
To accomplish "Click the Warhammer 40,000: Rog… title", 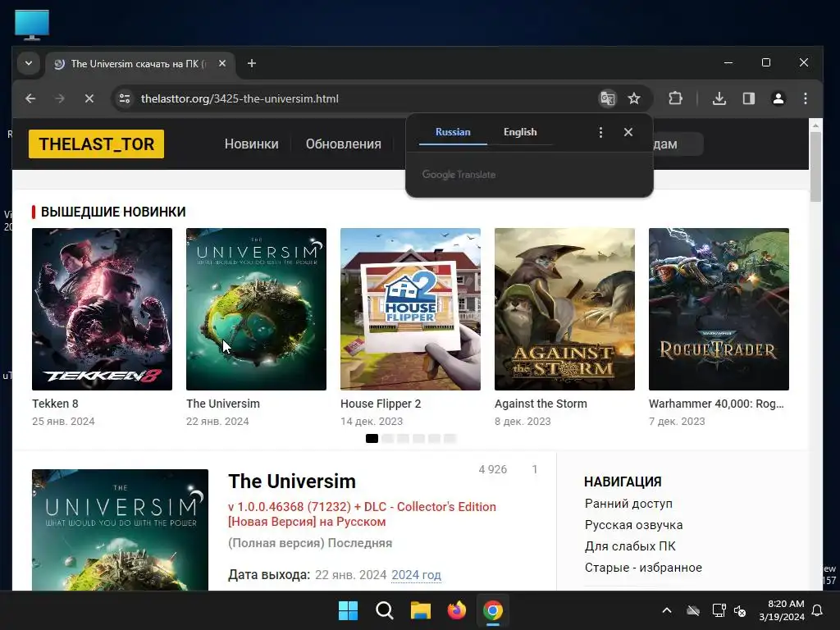I will click(x=716, y=404).
